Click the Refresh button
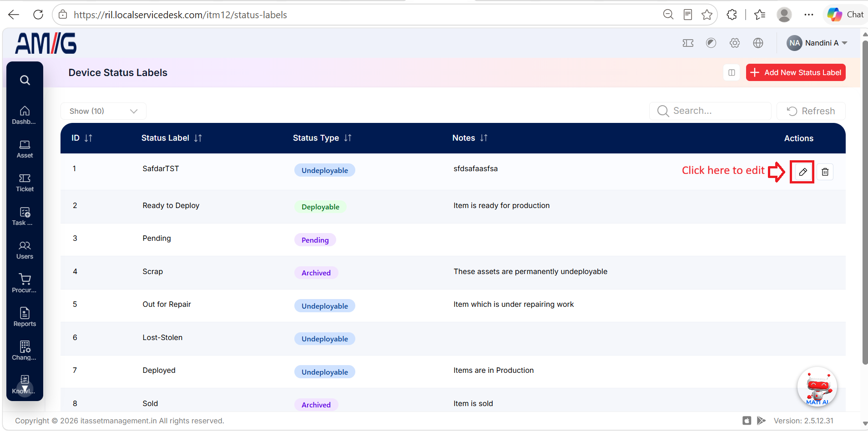Screen dimensions: 868x432 [x=811, y=111]
